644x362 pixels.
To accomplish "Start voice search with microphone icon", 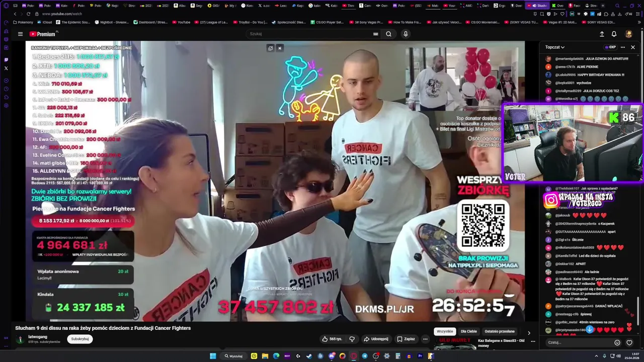I will pyautogui.click(x=406, y=34).
